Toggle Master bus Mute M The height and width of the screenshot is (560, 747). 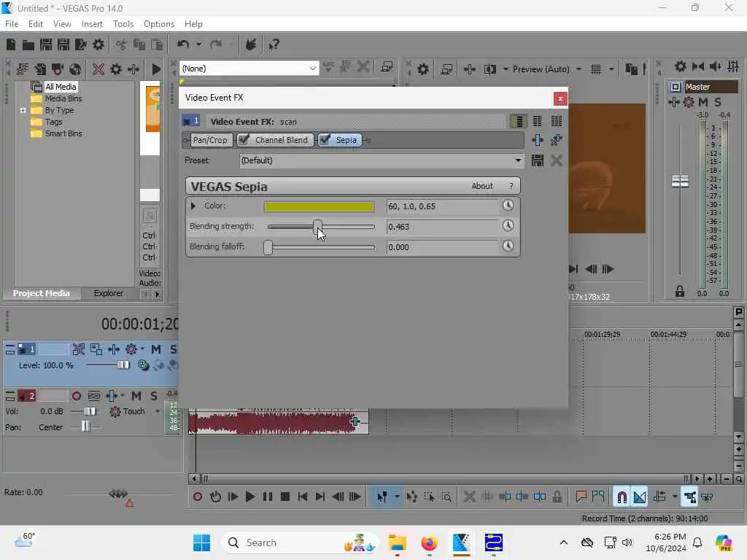[703, 102]
